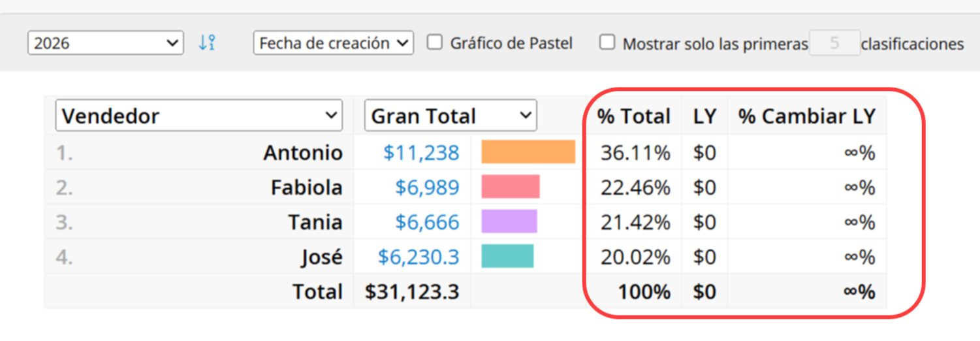Open Antonio's $11,238 total link
This screenshot has height=341, width=980.
422,152
